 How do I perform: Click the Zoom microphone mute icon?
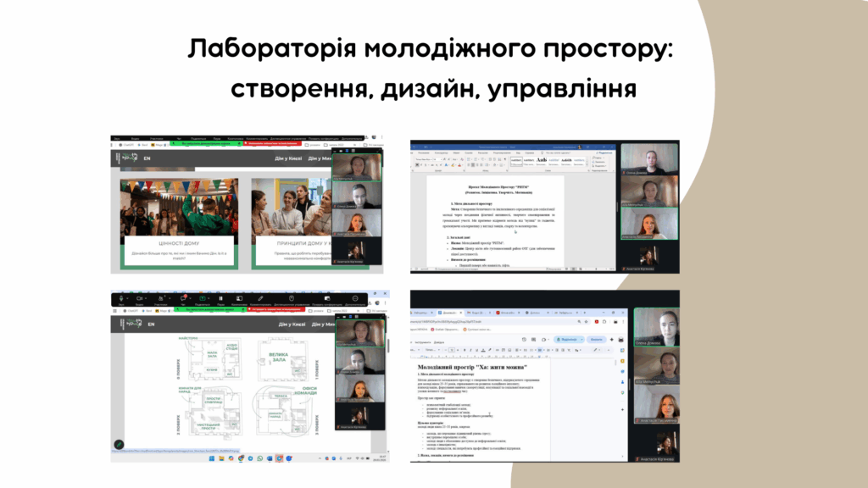(121, 298)
